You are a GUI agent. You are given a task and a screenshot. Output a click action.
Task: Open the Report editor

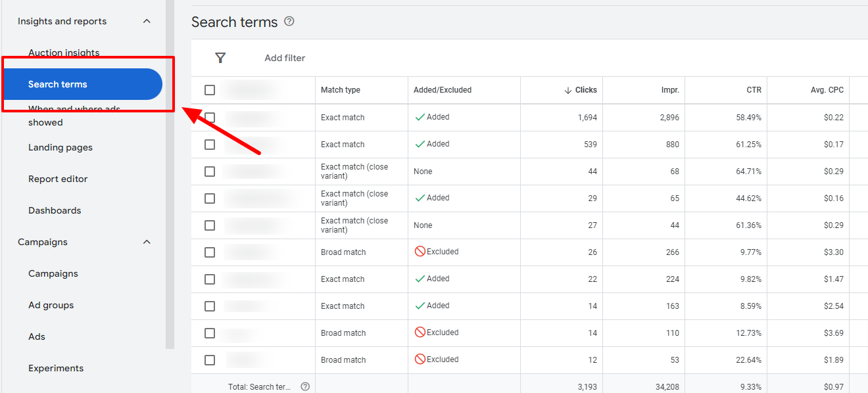[58, 179]
